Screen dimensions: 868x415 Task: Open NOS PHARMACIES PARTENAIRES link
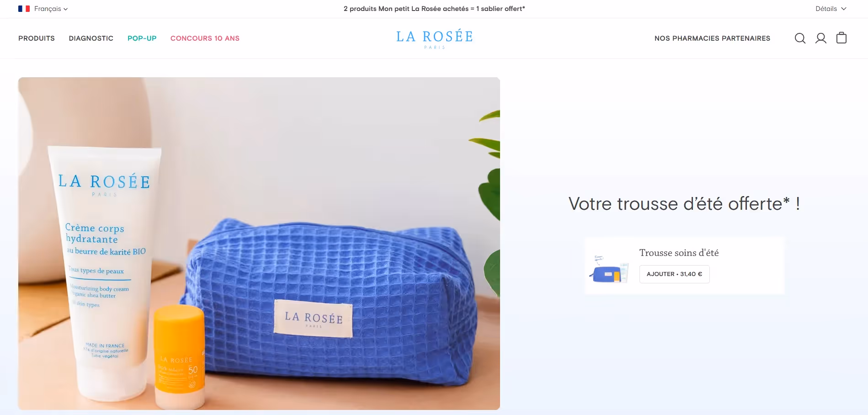pyautogui.click(x=712, y=38)
